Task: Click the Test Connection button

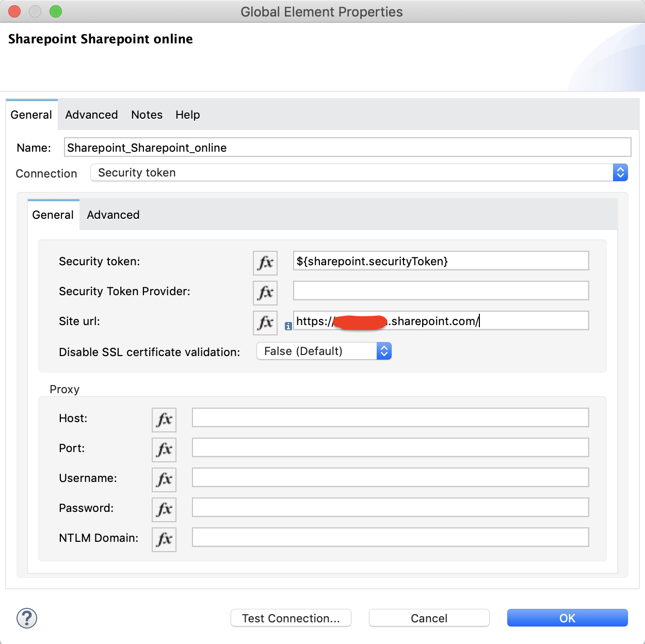Action: tap(291, 618)
